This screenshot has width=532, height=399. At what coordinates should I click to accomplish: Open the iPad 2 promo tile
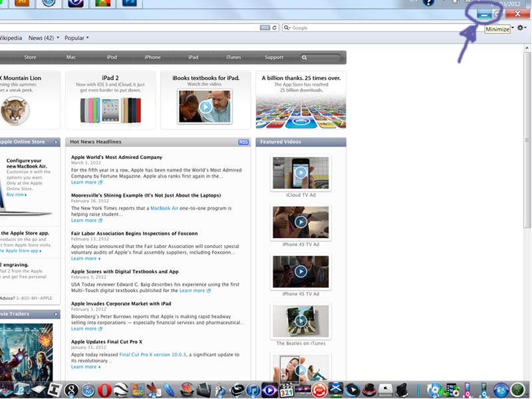click(x=110, y=100)
